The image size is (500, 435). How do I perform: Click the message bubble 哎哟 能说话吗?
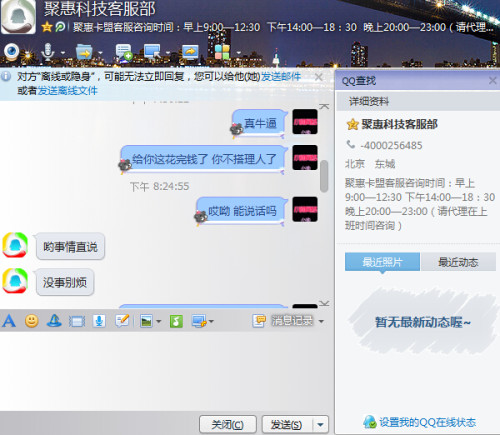[242, 211]
